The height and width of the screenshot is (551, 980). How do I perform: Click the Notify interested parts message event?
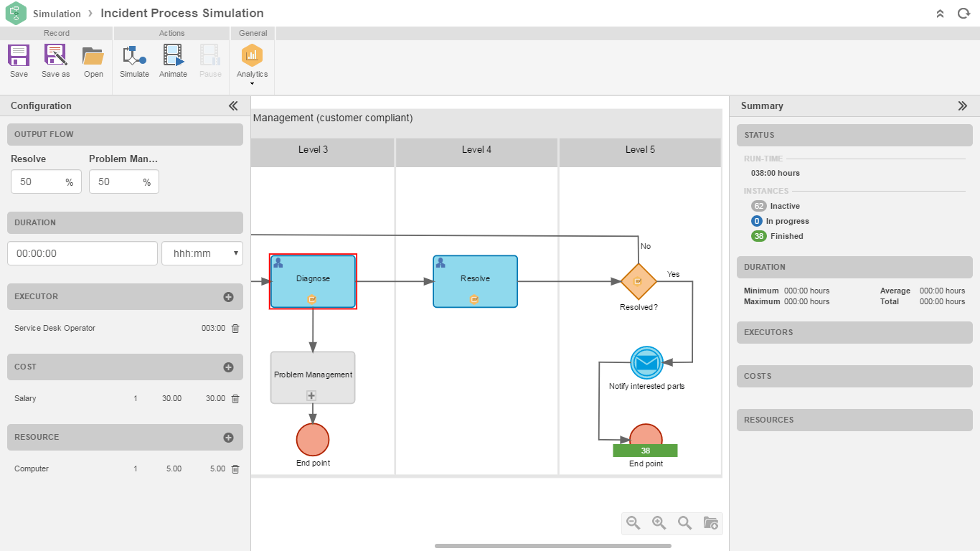point(646,363)
